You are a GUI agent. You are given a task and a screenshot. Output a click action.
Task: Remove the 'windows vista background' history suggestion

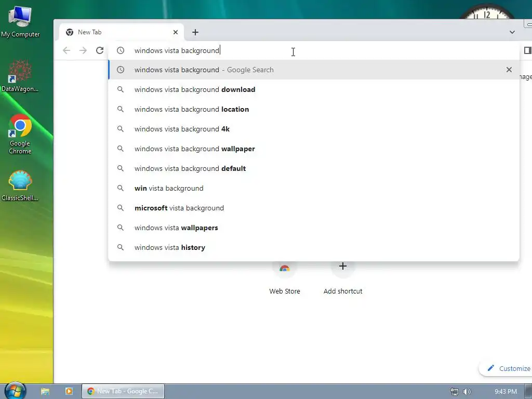(x=509, y=70)
